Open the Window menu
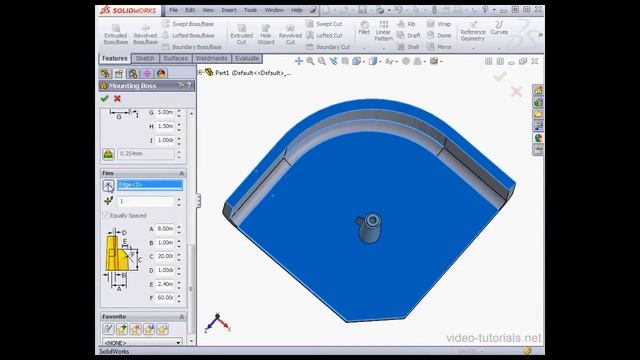Screen dimensions: 640x360 [x=274, y=10]
